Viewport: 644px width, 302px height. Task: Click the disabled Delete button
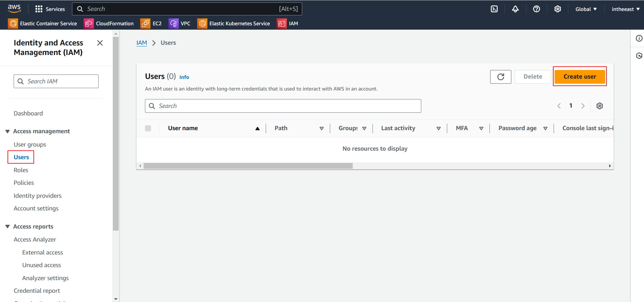click(x=533, y=77)
